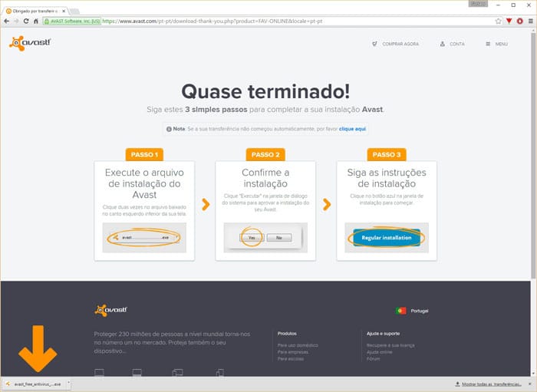The height and width of the screenshot is (392, 537).
Task: Click the 'Produtos' footer heading
Action: (287, 334)
